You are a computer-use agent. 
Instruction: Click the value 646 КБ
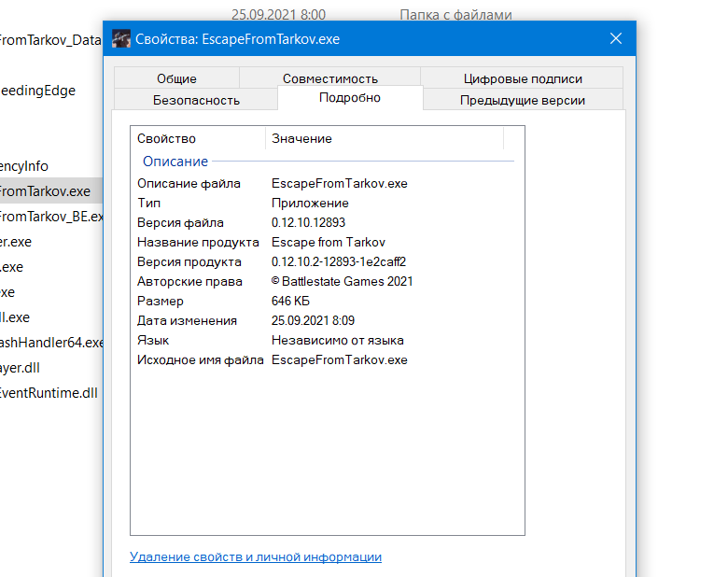tap(290, 301)
